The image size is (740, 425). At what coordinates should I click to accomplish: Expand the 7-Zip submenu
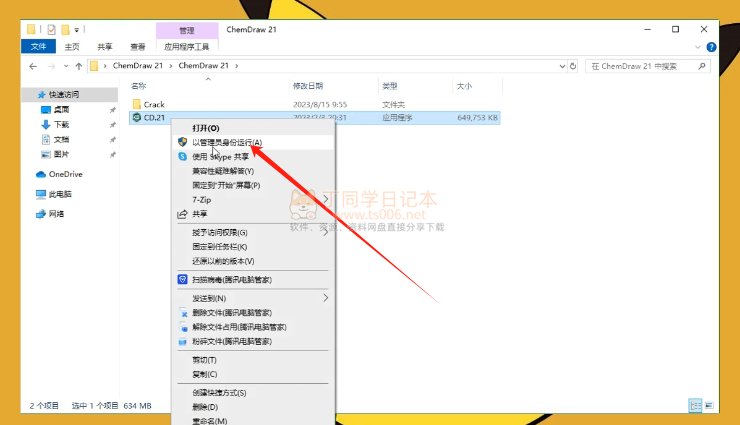254,200
